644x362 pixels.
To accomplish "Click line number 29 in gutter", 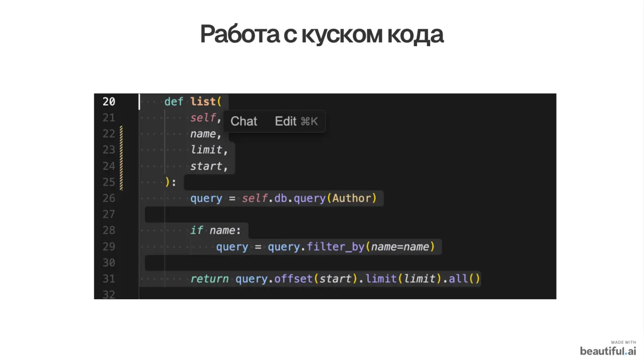I will 109,246.
